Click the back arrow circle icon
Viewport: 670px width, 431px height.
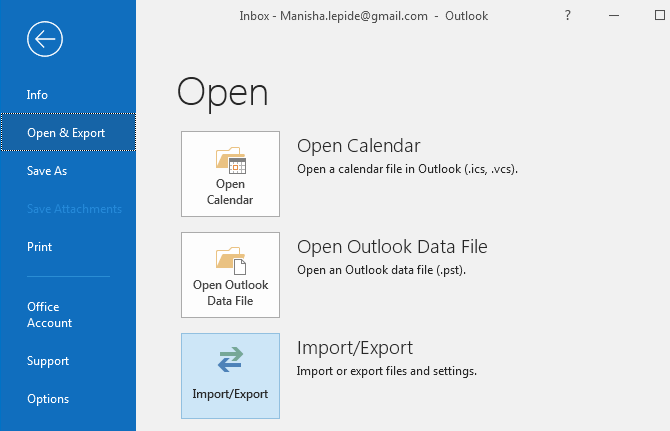[45, 39]
